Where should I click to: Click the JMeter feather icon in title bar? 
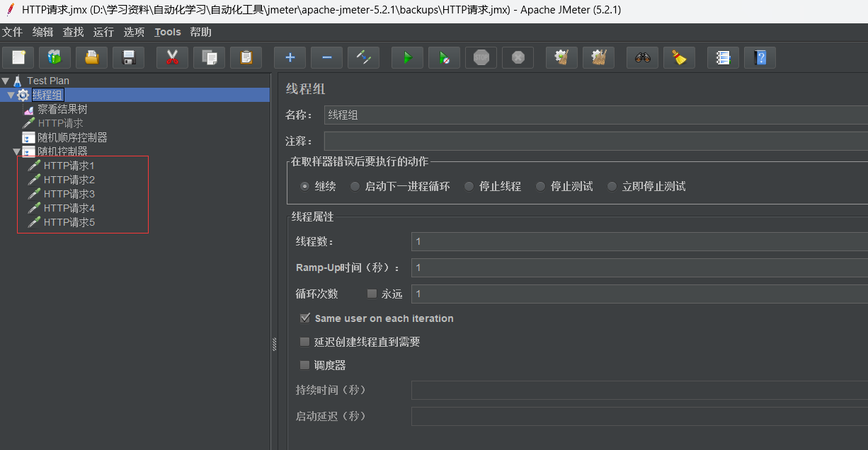(11, 10)
